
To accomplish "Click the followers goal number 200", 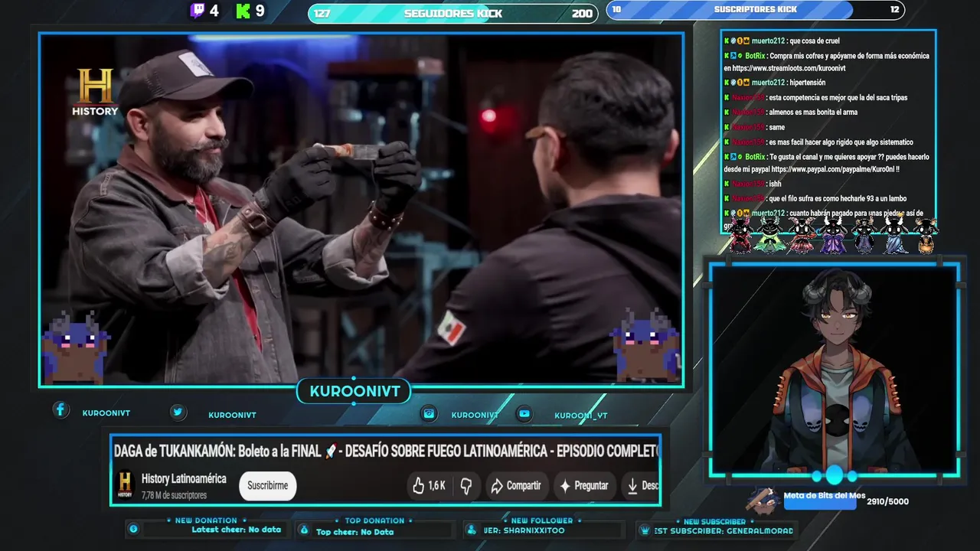I will pos(582,14).
